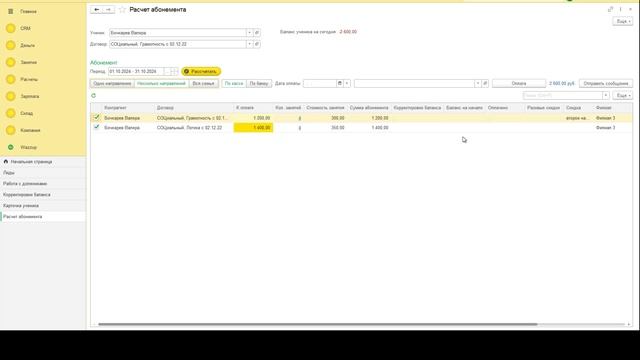640x360 pixels.
Task: Expand the payment field dropdown arrow
Action: point(478,83)
